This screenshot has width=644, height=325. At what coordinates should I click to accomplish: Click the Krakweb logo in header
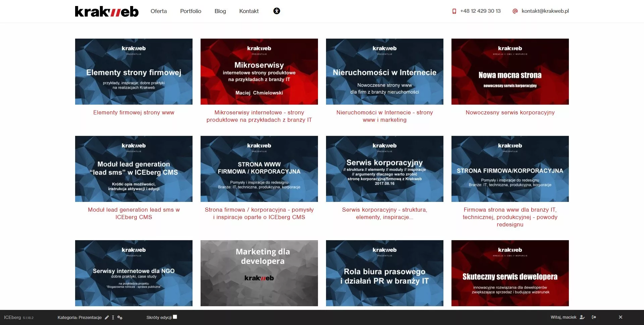(107, 11)
